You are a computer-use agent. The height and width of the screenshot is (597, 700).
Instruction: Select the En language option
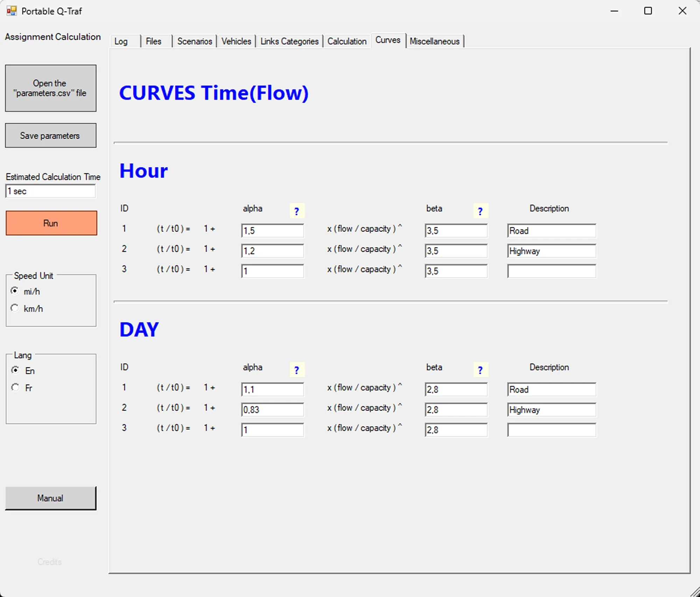[x=15, y=370]
